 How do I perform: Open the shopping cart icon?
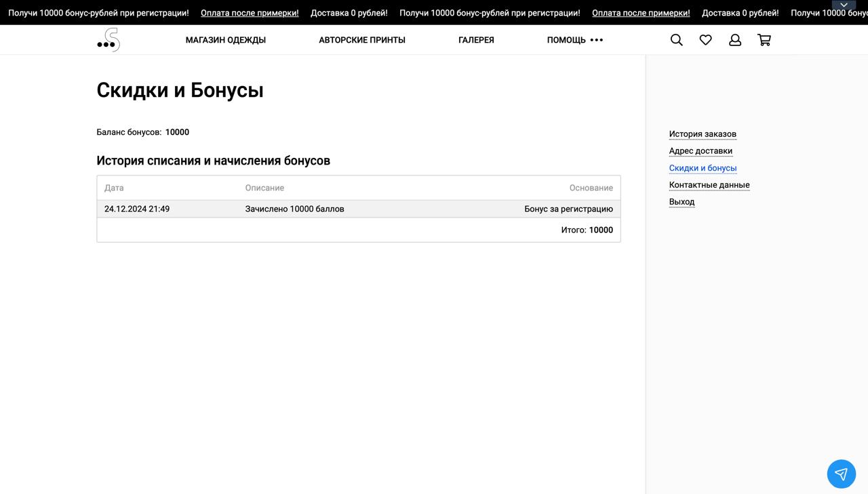pos(764,40)
